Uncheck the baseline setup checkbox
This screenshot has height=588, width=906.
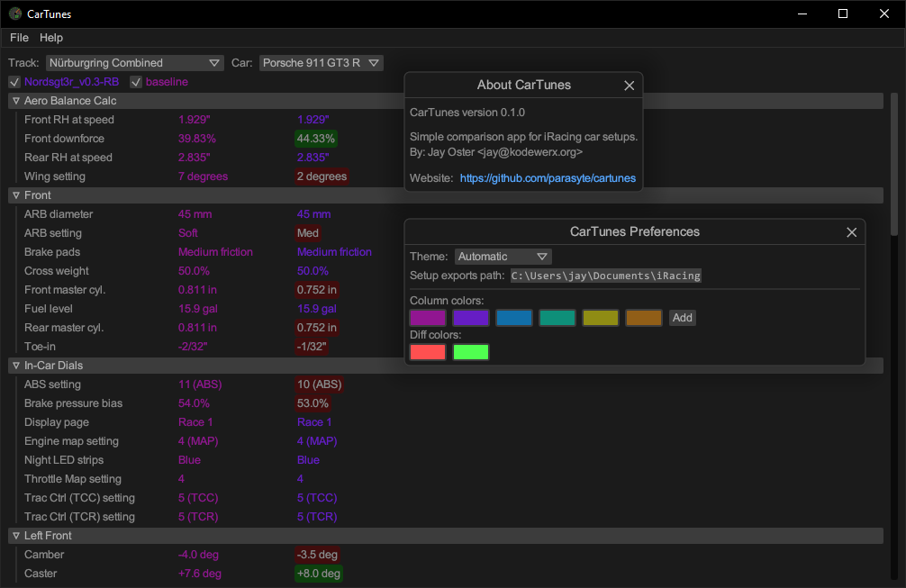pyautogui.click(x=136, y=82)
